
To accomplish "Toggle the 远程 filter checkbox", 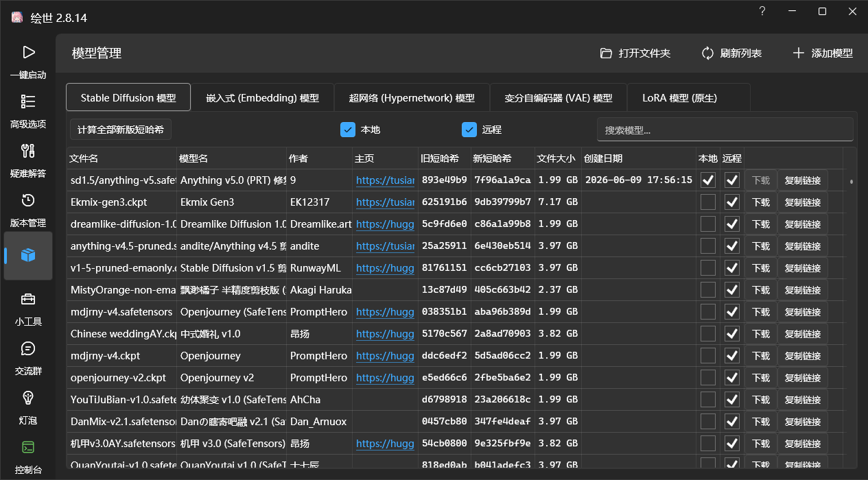I will tap(469, 129).
